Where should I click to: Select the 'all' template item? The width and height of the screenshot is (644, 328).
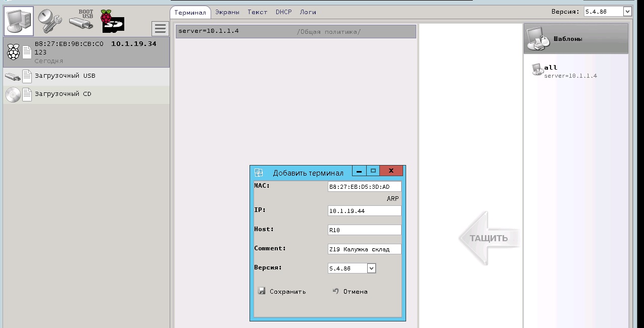pos(551,68)
